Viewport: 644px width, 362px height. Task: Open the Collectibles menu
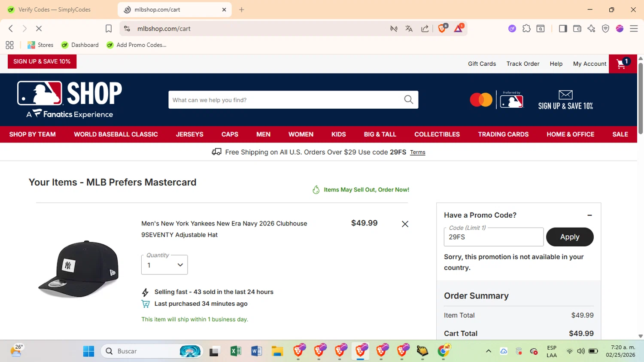click(x=437, y=134)
